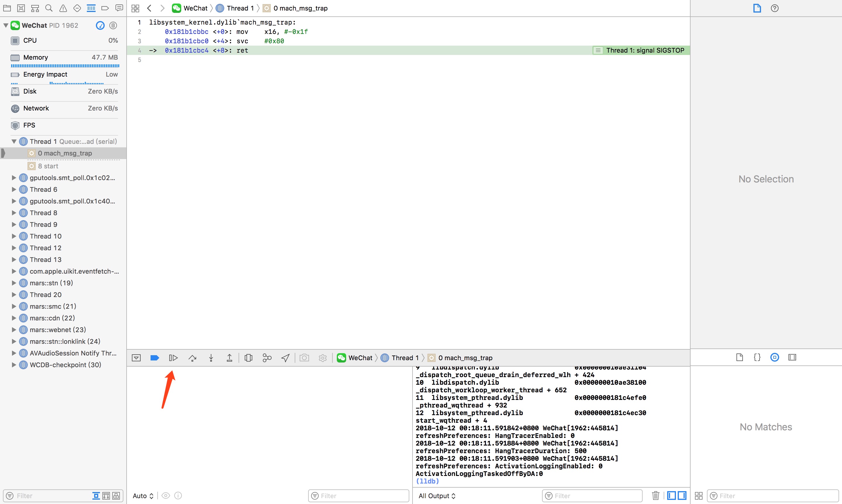Show the File inspector
The height and width of the screenshot is (504, 842).
point(757,8)
